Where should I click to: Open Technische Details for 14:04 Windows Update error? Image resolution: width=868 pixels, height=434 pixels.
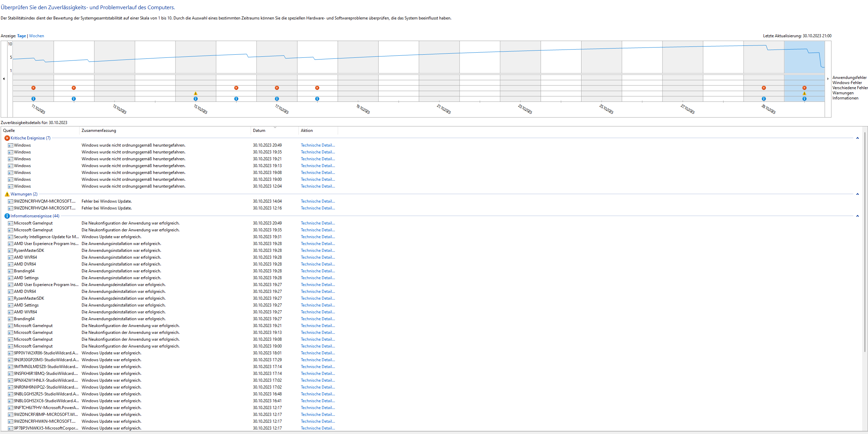[x=318, y=201]
